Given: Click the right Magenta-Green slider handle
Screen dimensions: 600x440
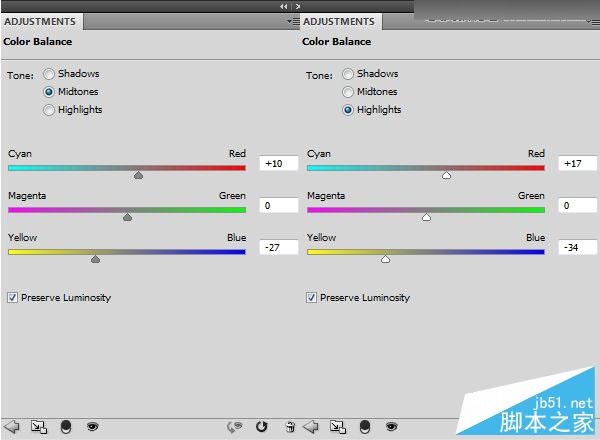Looking at the screenshot, I should tap(426, 217).
